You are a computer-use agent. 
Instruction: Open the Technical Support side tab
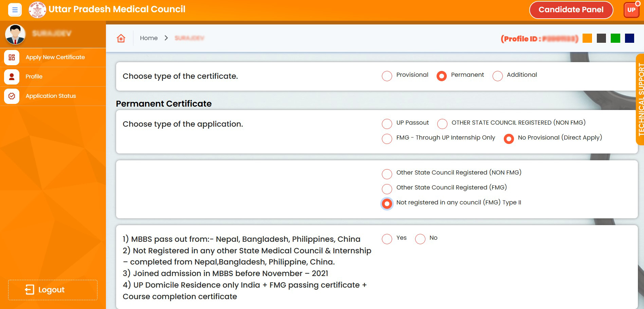click(640, 99)
